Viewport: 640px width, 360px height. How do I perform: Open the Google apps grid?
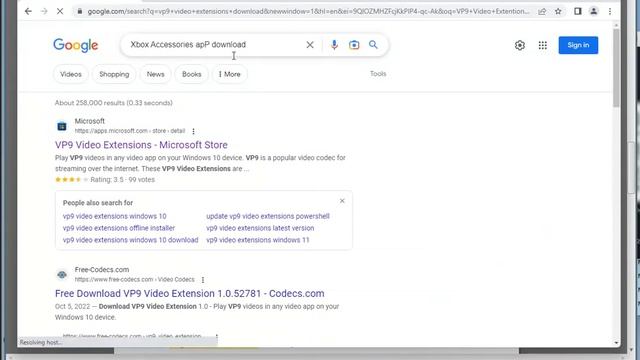click(542, 45)
